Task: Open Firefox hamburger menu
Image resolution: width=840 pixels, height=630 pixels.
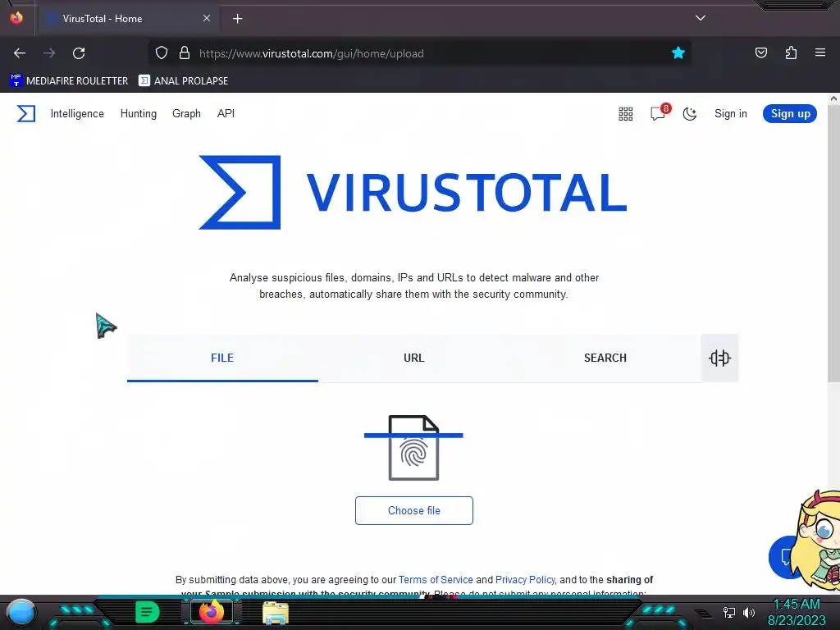Action: (820, 52)
